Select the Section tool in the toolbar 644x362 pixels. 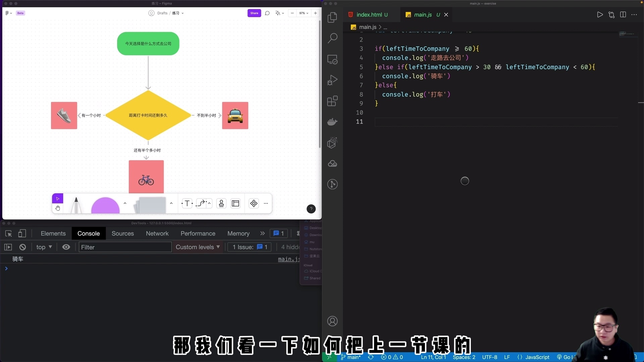click(236, 203)
